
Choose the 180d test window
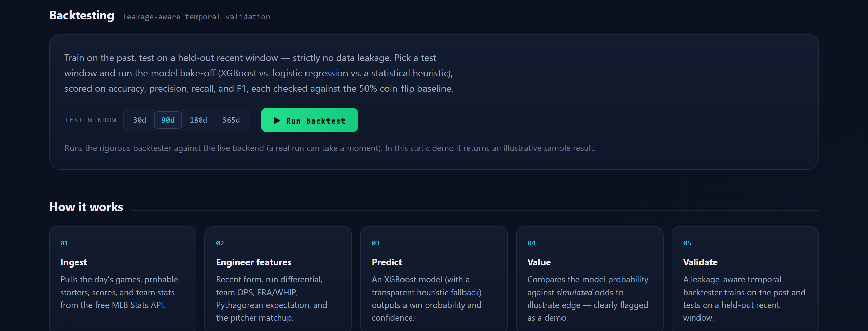click(198, 120)
